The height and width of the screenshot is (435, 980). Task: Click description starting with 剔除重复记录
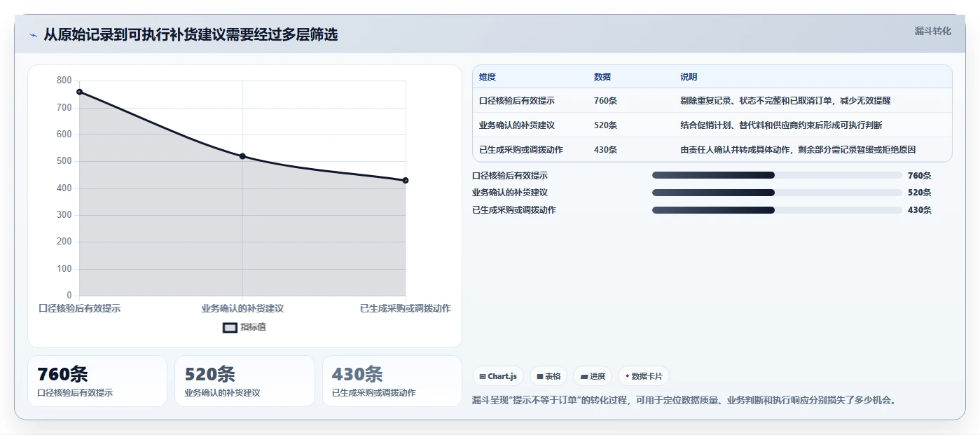coord(785,101)
